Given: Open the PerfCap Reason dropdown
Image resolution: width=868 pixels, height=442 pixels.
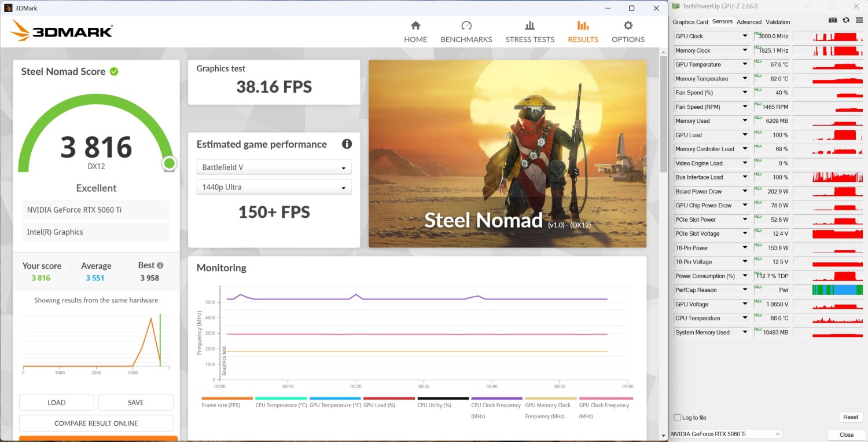Looking at the screenshot, I should (x=745, y=290).
